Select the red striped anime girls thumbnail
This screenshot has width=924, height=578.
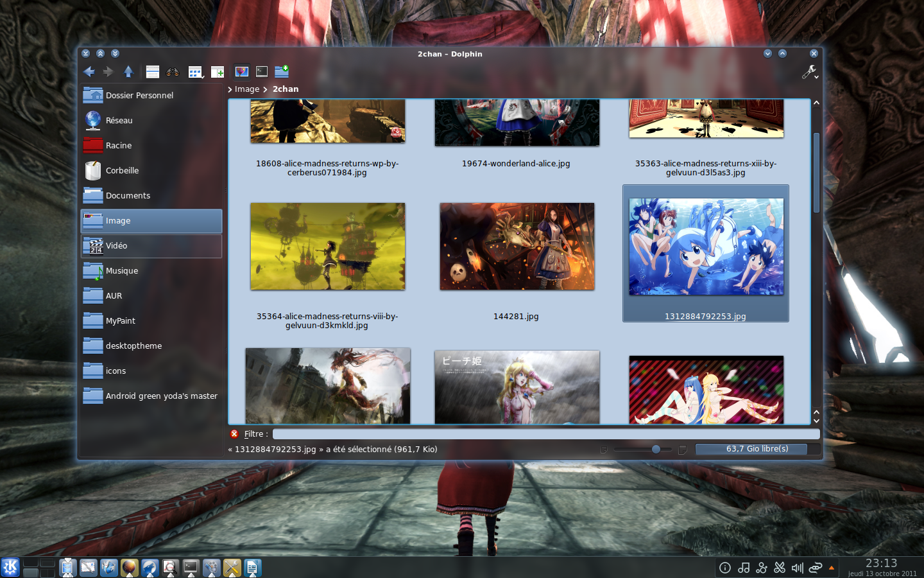coord(706,389)
